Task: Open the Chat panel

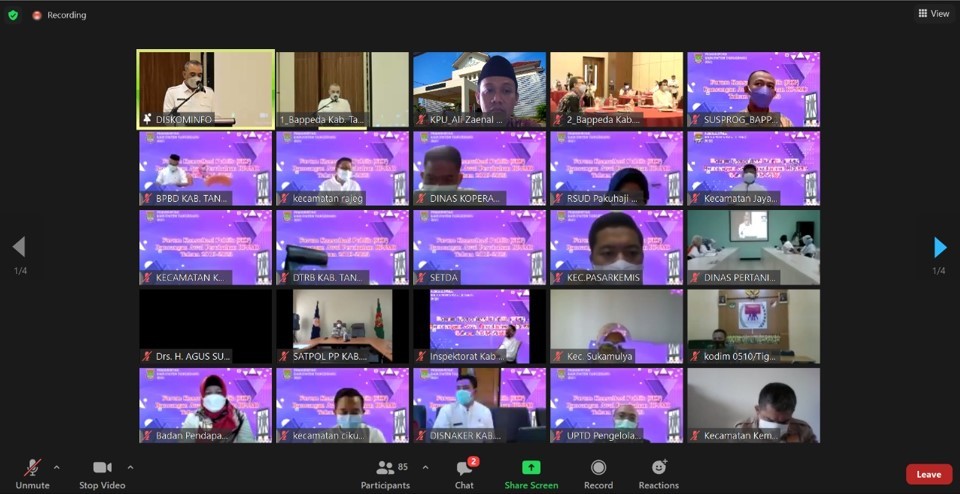Action: (x=464, y=474)
